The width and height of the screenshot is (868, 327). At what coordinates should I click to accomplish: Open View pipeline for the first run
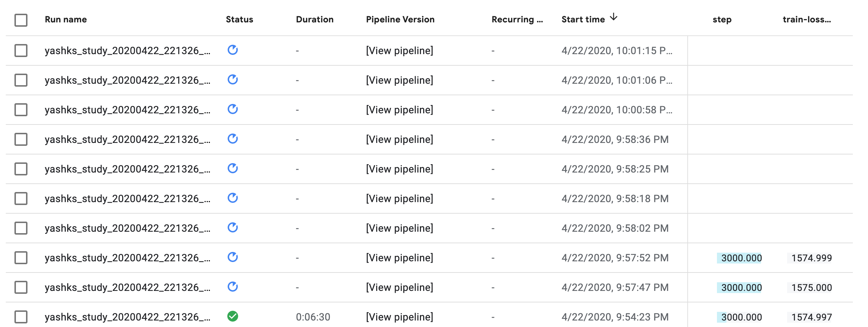pyautogui.click(x=399, y=51)
